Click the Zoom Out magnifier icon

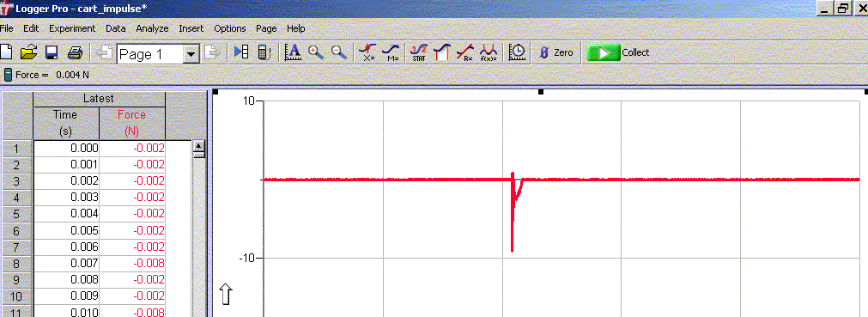(339, 52)
